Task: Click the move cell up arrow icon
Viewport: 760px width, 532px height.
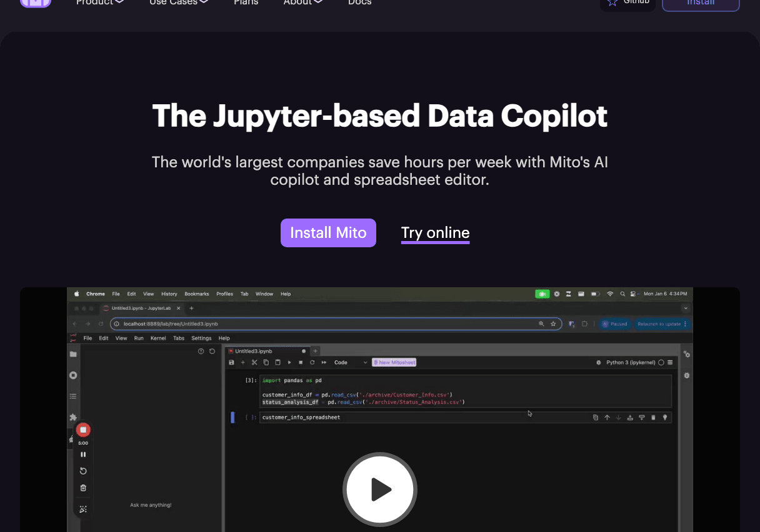Action: click(607, 417)
